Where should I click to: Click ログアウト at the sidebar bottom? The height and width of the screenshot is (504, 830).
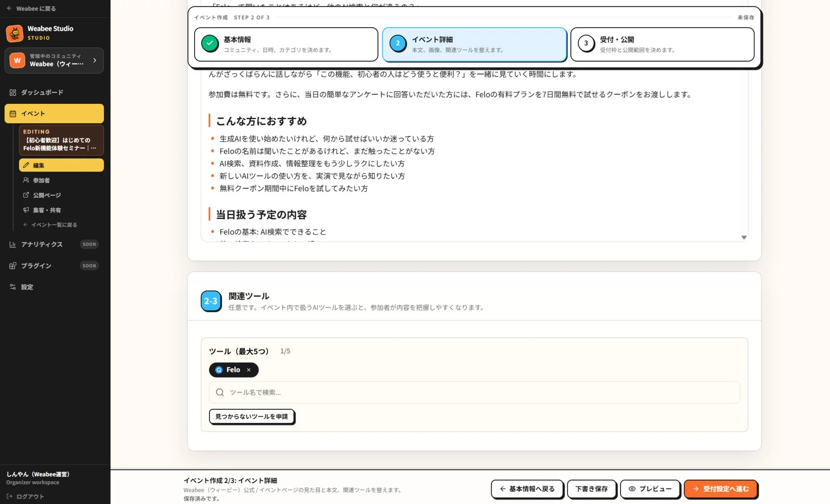[25, 496]
